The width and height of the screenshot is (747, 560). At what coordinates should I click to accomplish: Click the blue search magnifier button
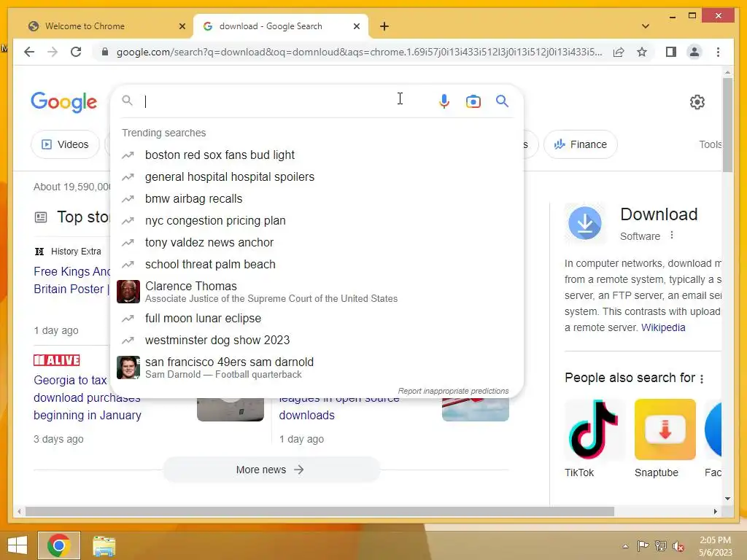tap(502, 101)
